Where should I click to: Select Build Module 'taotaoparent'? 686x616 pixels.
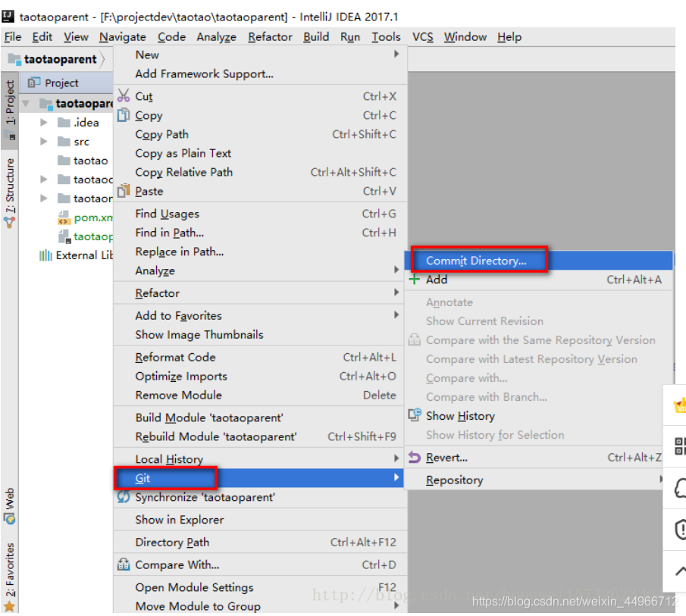coord(259,417)
